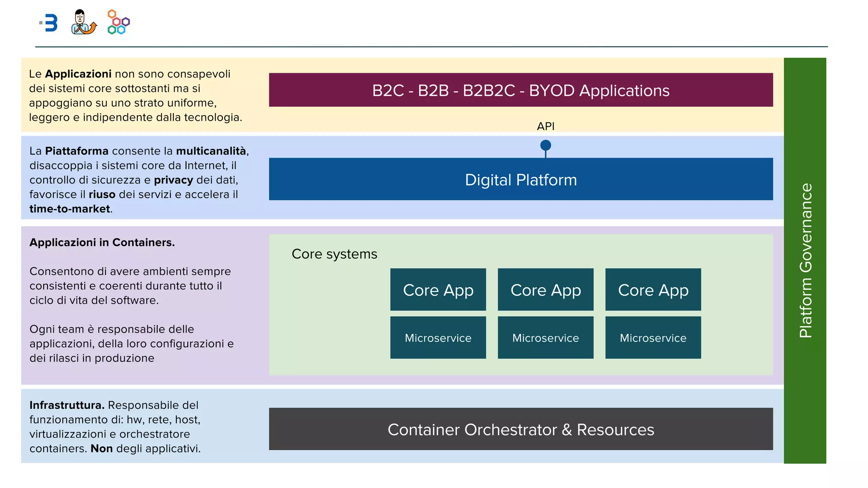Click the bold Infrastruttura text
This screenshot has width=868, height=488.
67,405
